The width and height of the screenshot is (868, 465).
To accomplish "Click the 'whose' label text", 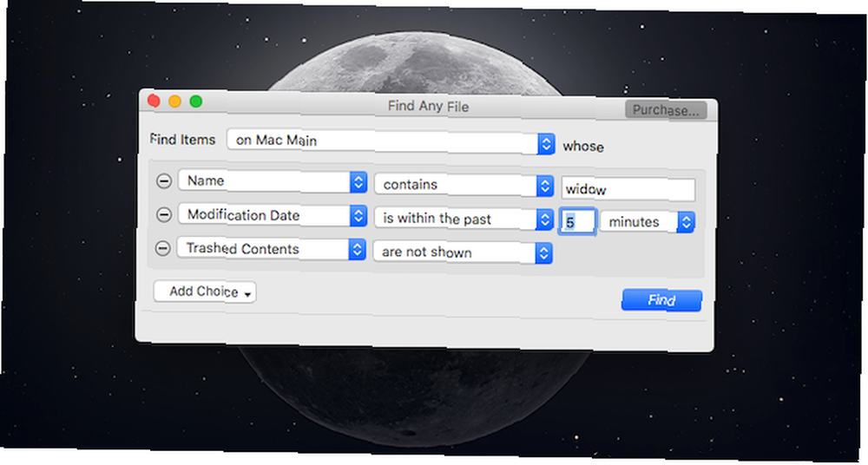I will [x=583, y=147].
